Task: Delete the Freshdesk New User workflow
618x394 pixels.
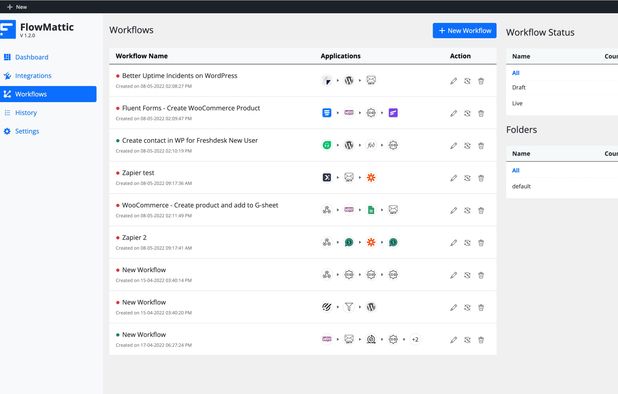Action: [x=481, y=146]
